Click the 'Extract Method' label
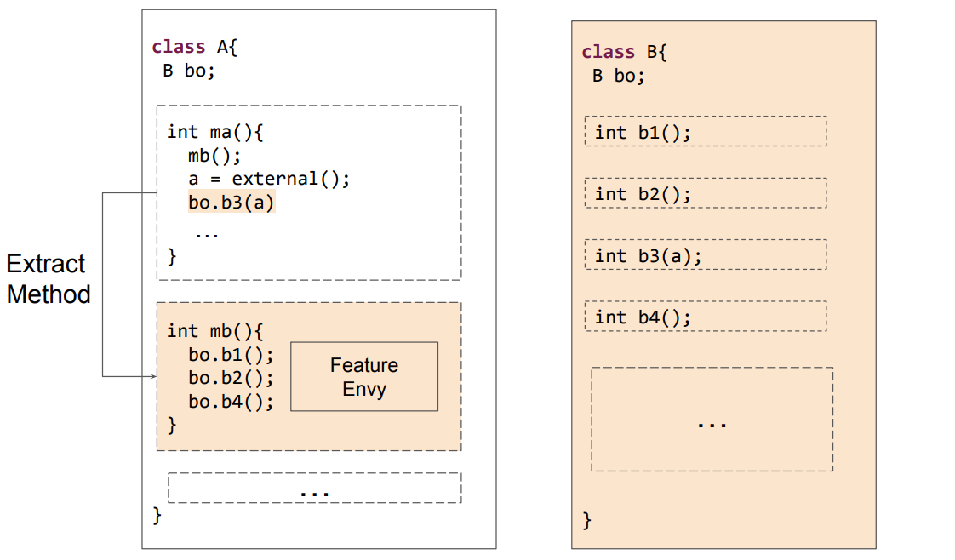This screenshot has width=955, height=560. pos(49,279)
